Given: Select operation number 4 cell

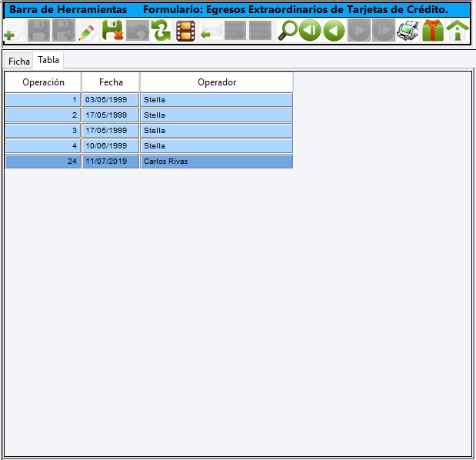Looking at the screenshot, I should coord(43,146).
